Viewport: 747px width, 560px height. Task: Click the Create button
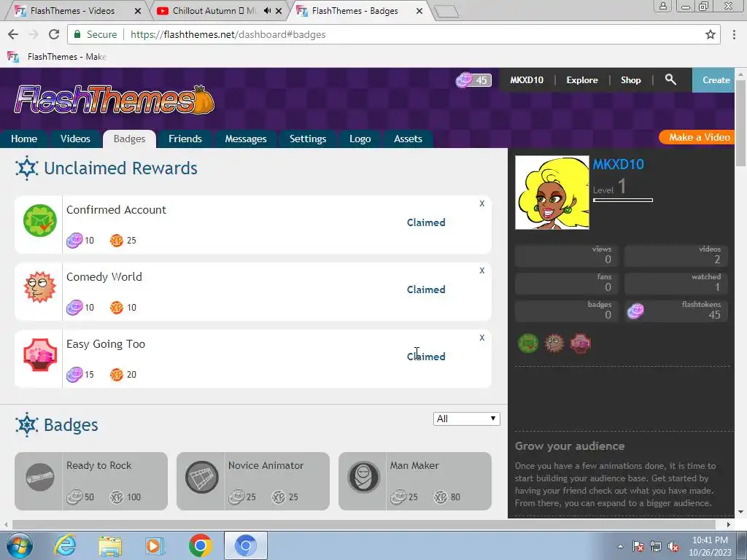(713, 80)
